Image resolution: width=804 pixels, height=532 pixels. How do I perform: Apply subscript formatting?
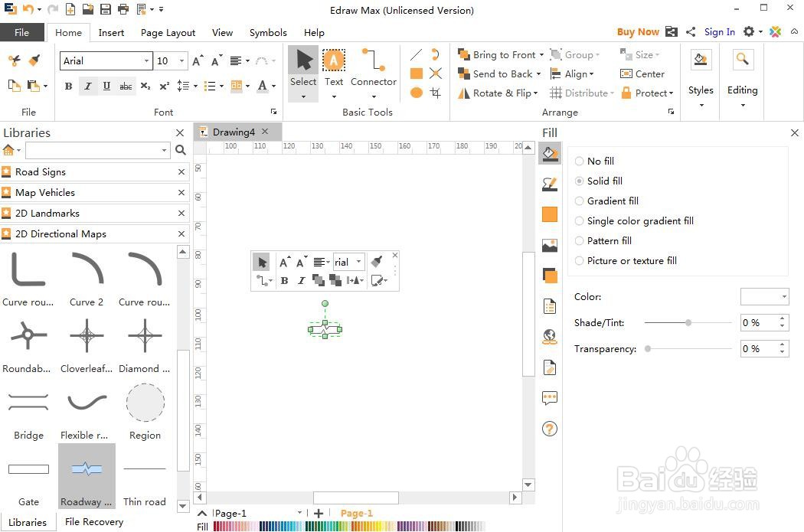click(x=145, y=86)
